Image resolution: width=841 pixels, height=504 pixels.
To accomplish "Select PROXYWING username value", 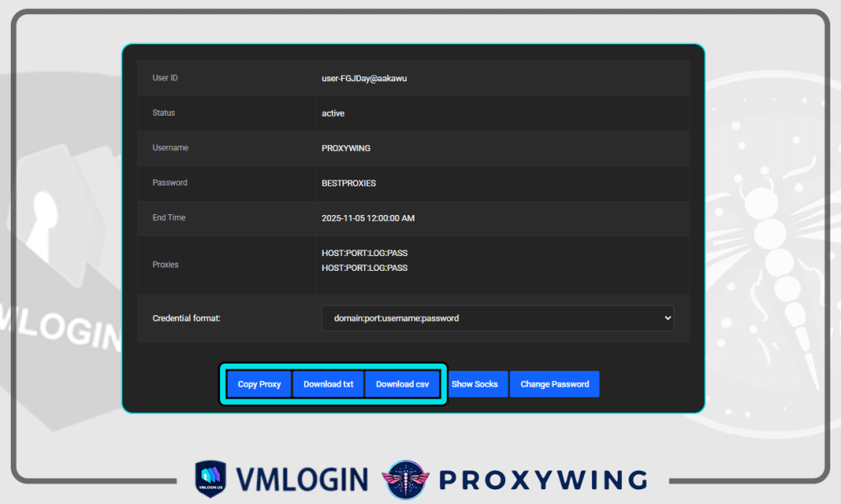I will (346, 148).
